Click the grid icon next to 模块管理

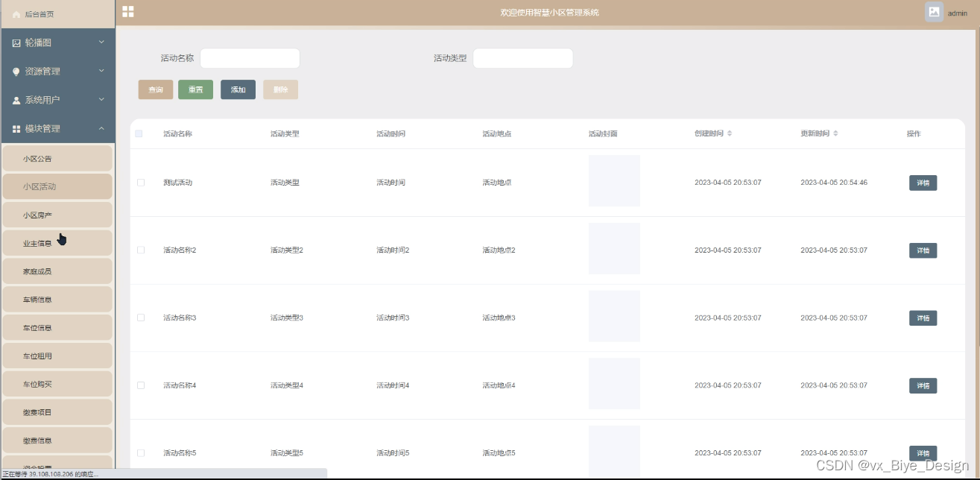pos(16,129)
